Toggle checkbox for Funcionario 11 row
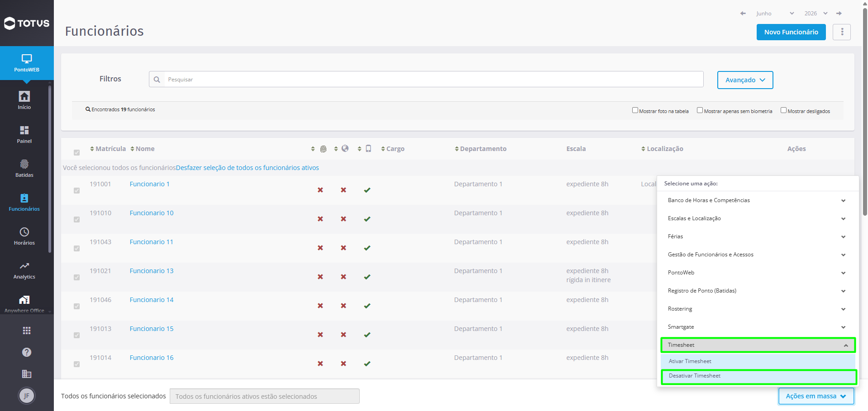868x411 pixels. 76,248
